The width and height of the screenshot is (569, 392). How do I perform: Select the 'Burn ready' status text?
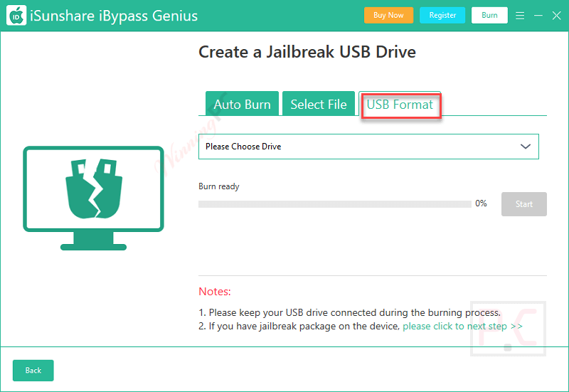(219, 186)
